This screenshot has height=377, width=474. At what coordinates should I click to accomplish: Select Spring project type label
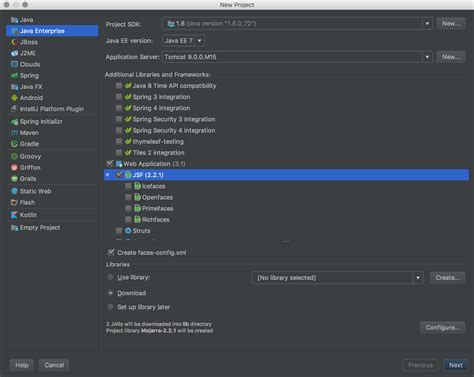[29, 76]
